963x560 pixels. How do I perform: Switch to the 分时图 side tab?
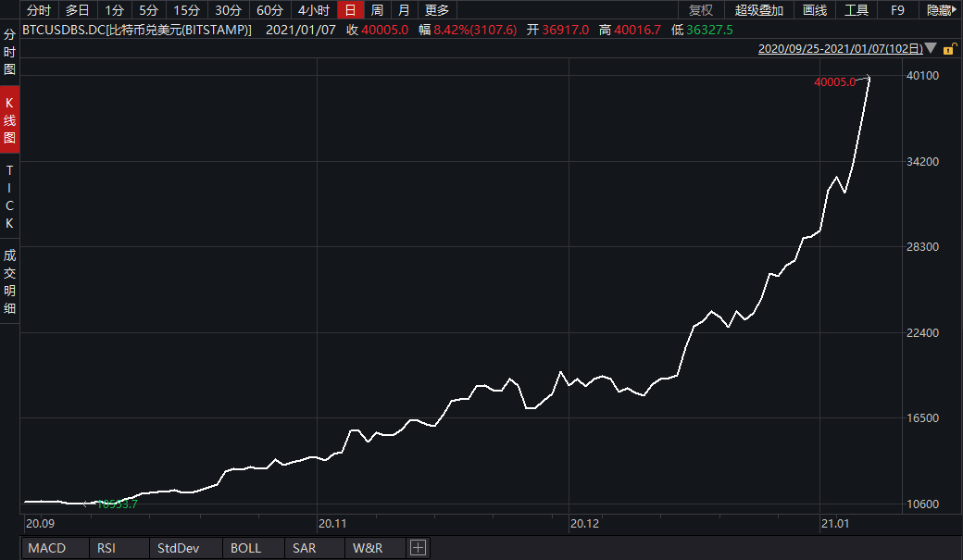[x=9, y=52]
